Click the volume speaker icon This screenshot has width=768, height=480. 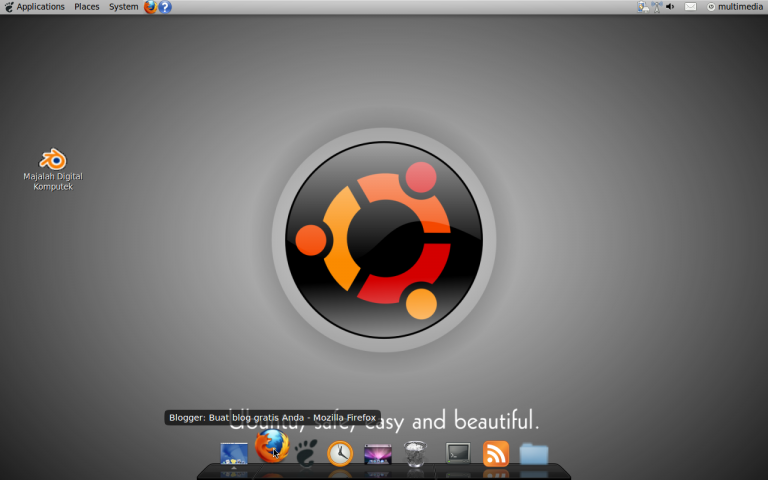[670, 6]
